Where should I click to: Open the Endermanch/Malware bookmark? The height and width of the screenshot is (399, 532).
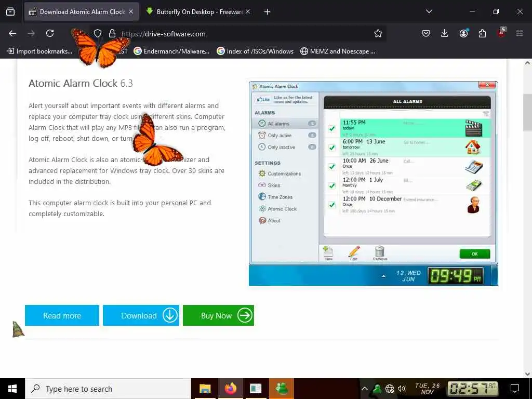point(171,51)
